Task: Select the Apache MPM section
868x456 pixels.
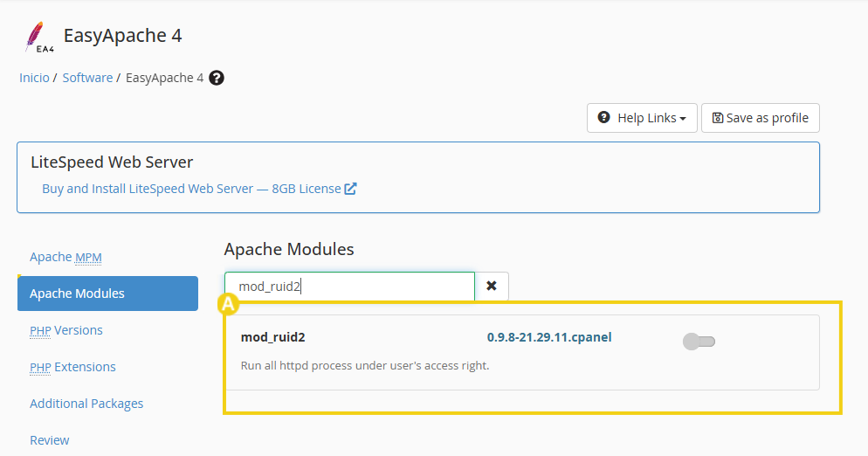Action: coord(65,257)
